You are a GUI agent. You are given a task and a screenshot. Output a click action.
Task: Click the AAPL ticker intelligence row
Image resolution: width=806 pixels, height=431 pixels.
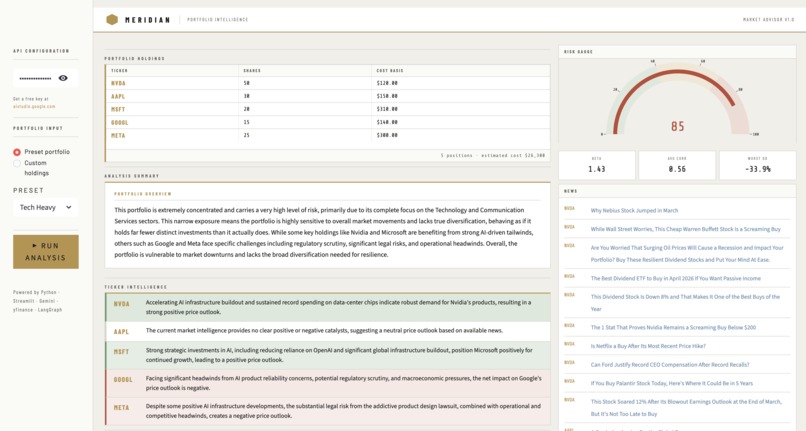(x=327, y=331)
